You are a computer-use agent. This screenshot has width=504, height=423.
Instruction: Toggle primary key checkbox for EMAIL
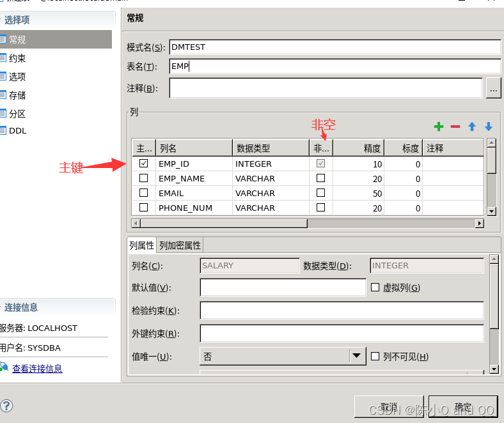[x=143, y=193]
